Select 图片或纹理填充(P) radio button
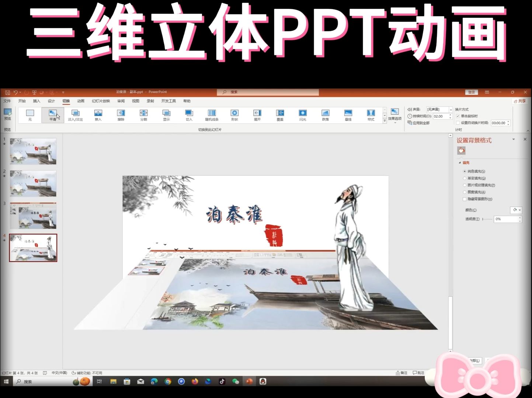The image size is (532, 398). click(465, 185)
